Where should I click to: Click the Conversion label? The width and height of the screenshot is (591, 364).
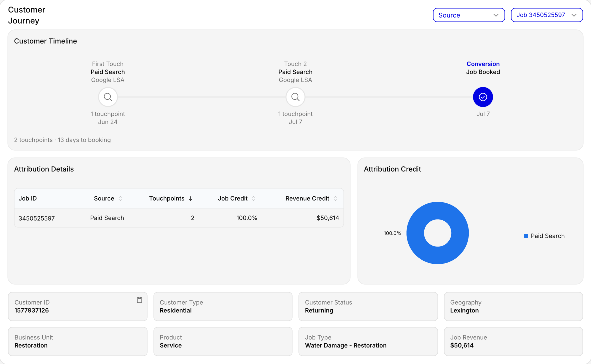tap(483, 64)
